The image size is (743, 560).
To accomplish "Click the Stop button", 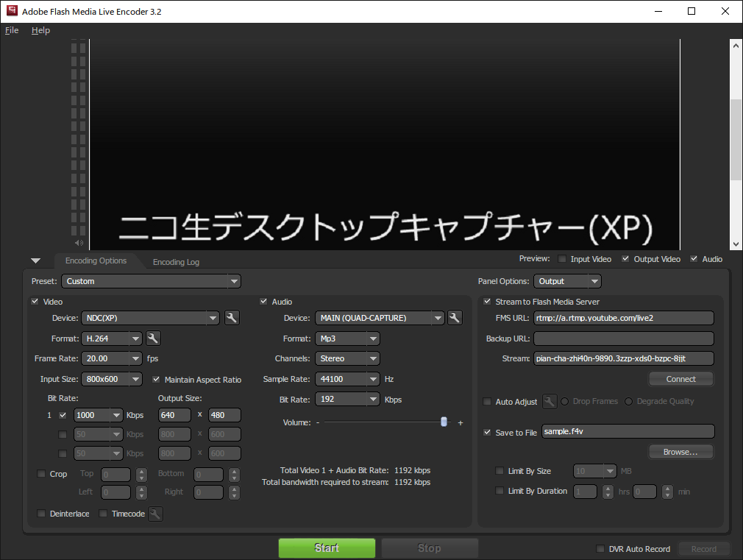I will [x=430, y=547].
